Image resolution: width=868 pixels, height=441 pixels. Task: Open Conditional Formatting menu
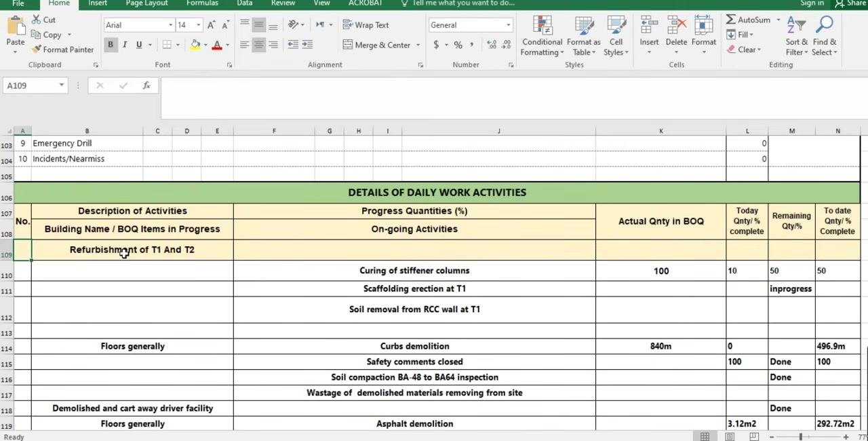542,36
